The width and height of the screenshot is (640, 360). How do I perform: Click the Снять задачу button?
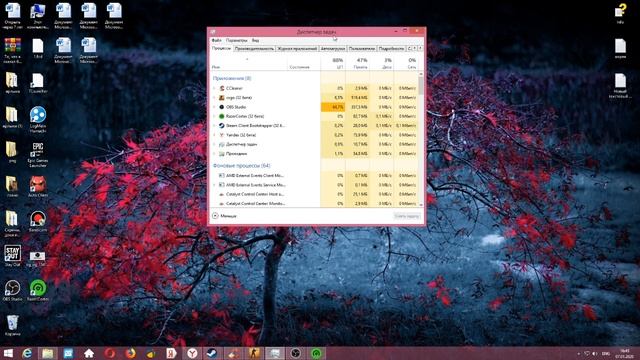407,216
